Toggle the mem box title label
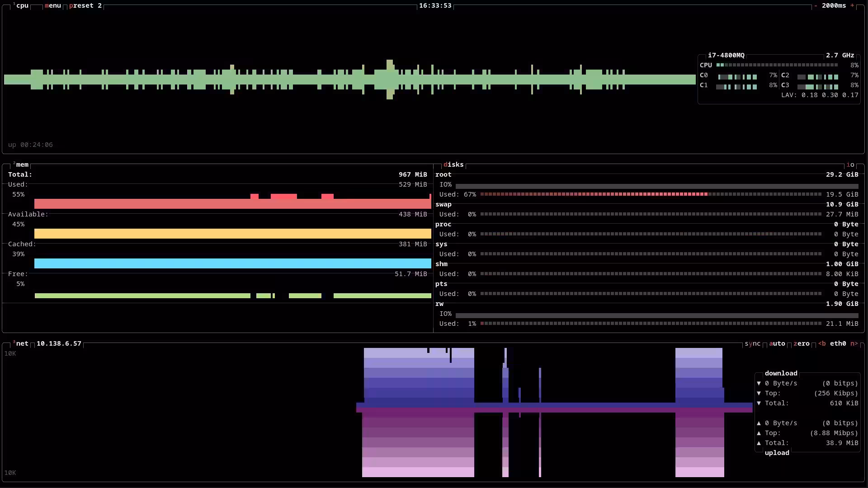Viewport: 868px width, 488px height. pyautogui.click(x=21, y=164)
